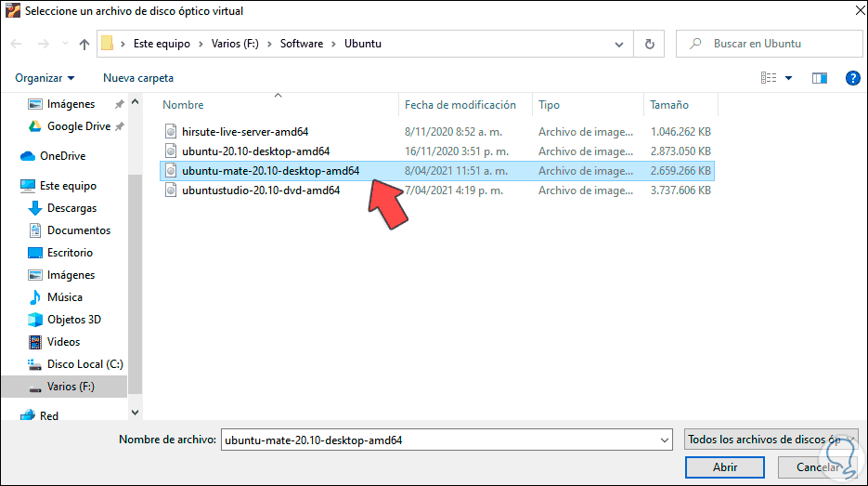The width and height of the screenshot is (868, 486).
Task: Open the Organizar menu
Action: click(x=45, y=78)
